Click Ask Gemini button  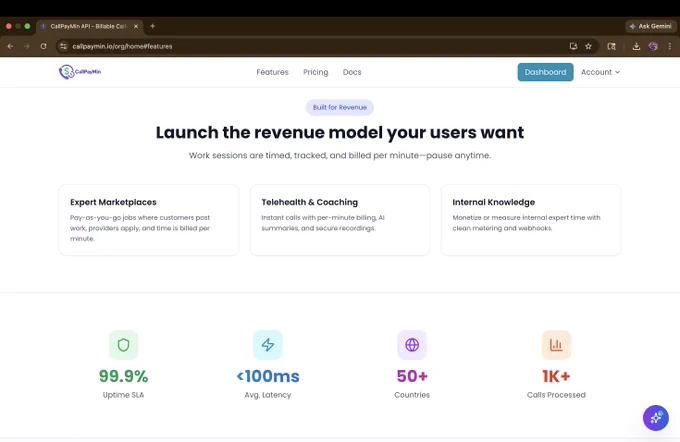coord(651,26)
